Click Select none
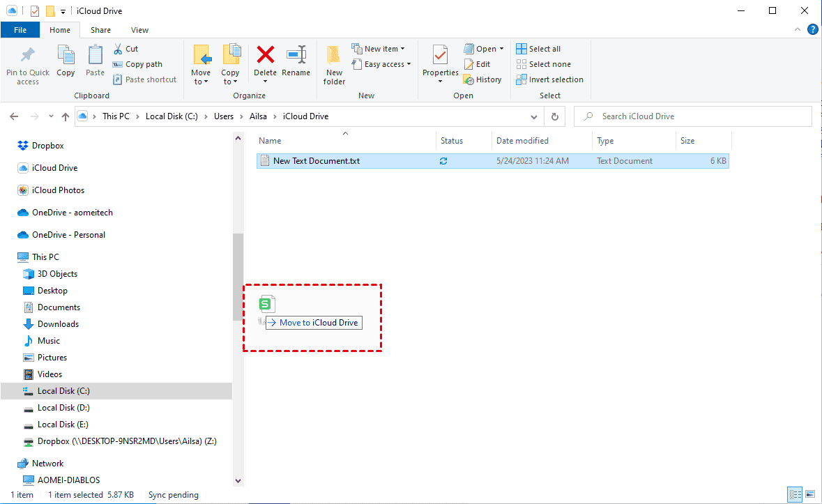Screen dimensions: 822x504 coord(544,64)
